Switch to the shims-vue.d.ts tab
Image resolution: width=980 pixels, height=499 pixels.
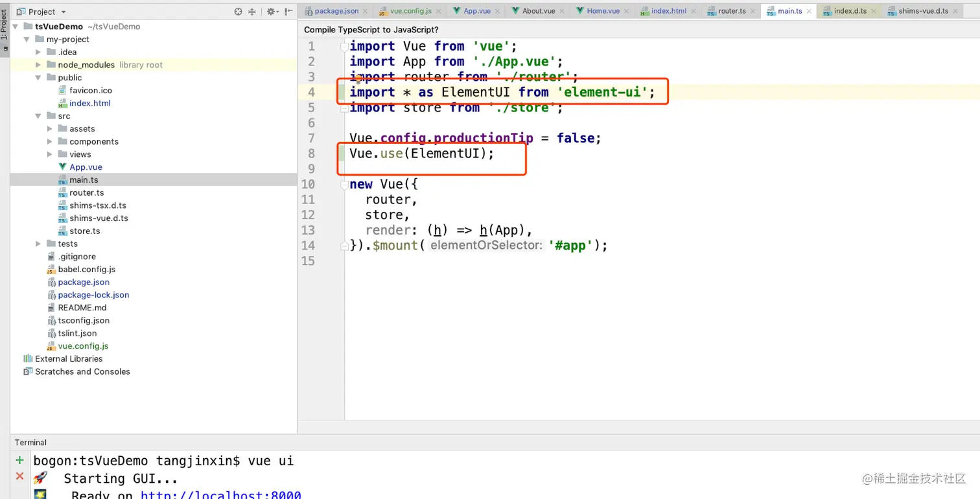[x=923, y=11]
